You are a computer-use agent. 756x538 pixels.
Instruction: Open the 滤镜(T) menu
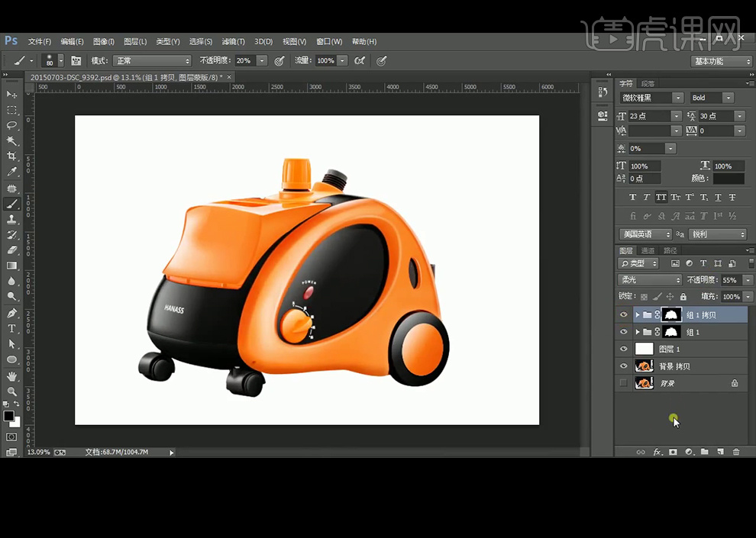233,41
